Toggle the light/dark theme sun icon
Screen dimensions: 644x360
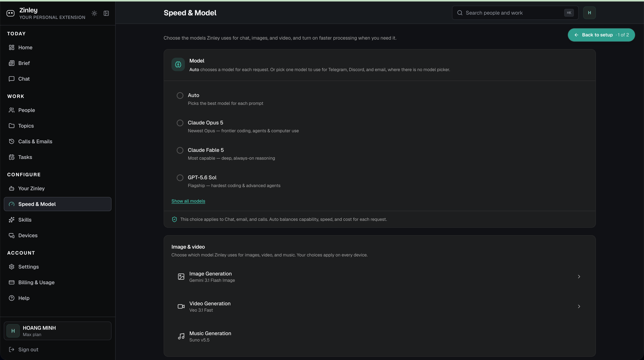pos(94,13)
